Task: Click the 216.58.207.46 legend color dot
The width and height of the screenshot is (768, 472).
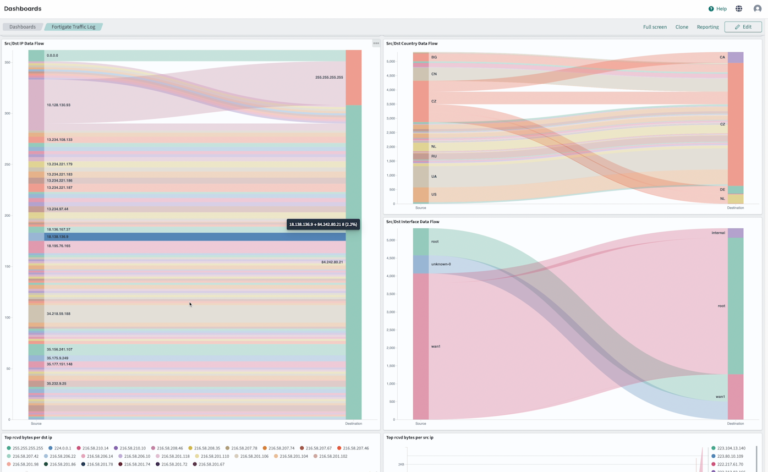Action: pos(339,448)
